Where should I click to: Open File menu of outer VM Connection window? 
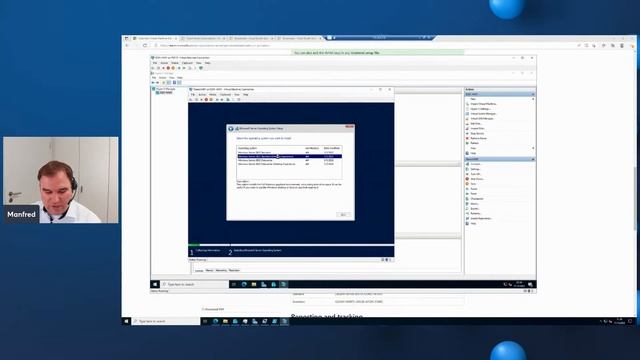click(x=155, y=63)
